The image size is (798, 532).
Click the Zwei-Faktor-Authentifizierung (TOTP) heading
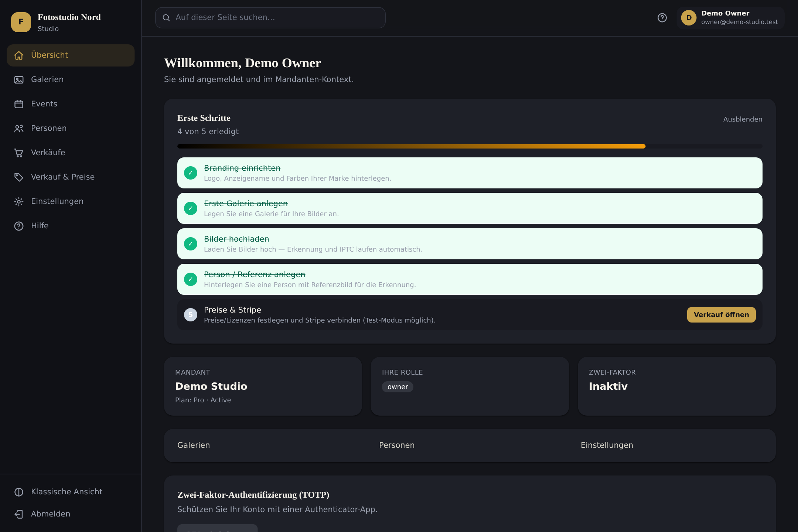(253, 495)
